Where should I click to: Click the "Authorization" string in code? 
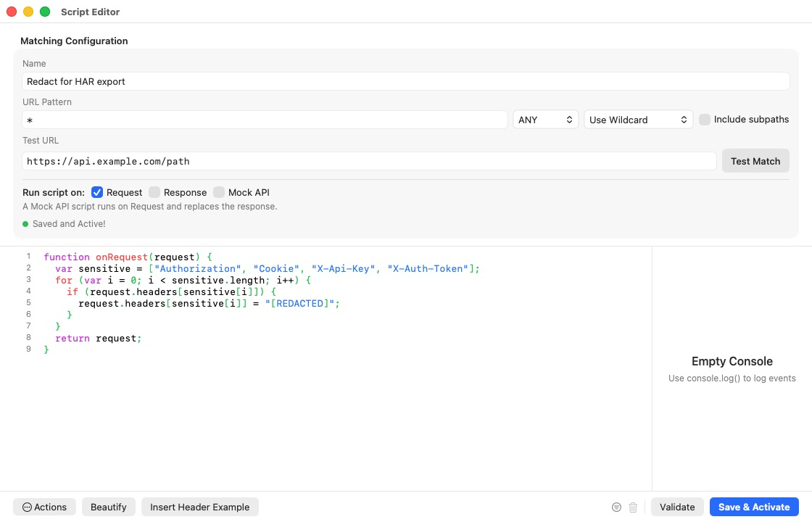point(198,269)
